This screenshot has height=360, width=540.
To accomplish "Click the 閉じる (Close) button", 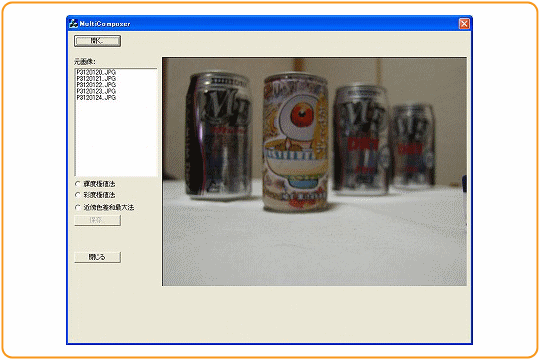I will [x=97, y=257].
